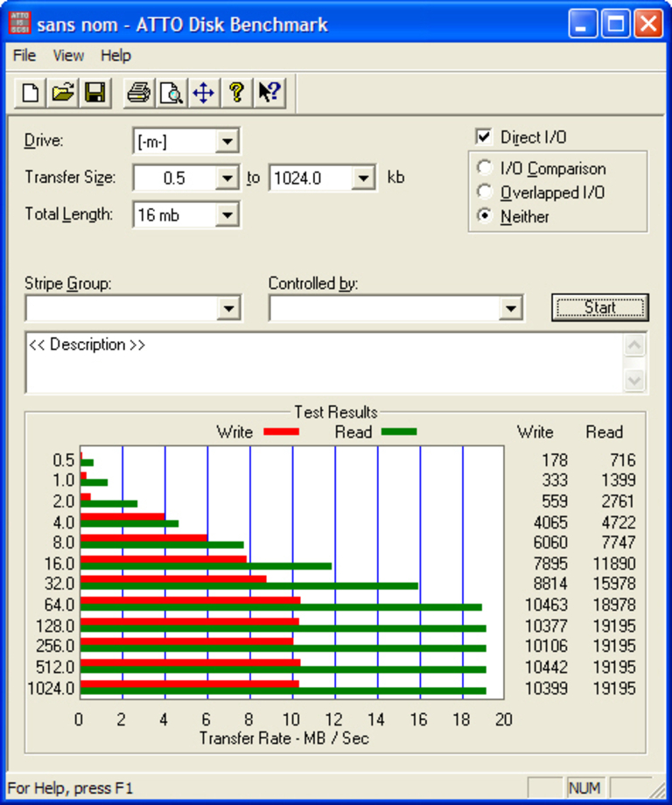Open a benchmark file with the folder icon
This screenshot has width=672, height=805.
(63, 93)
